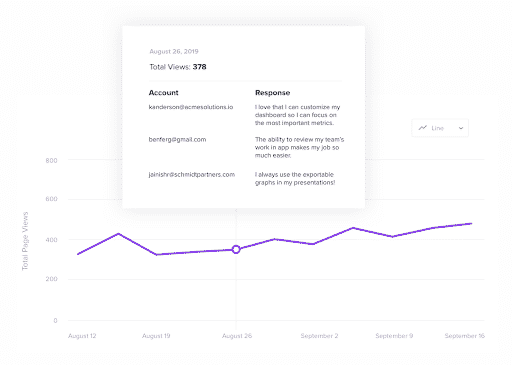Click the August 26 axis label
Screen dimensions: 512x365
[x=237, y=336]
